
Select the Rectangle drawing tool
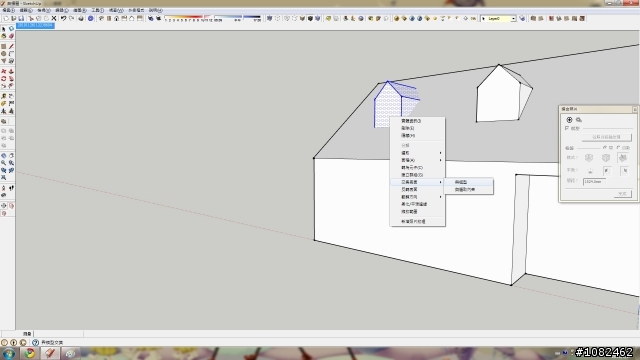4,47
